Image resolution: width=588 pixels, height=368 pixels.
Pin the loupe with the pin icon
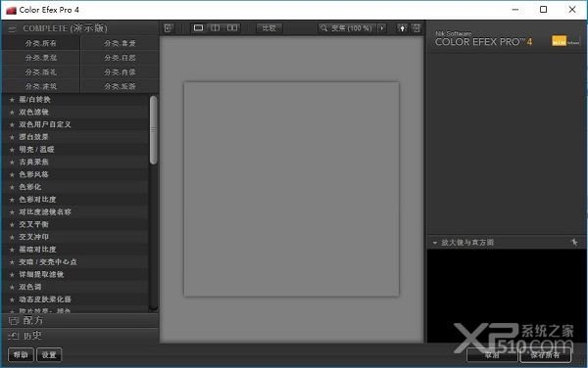tap(574, 242)
